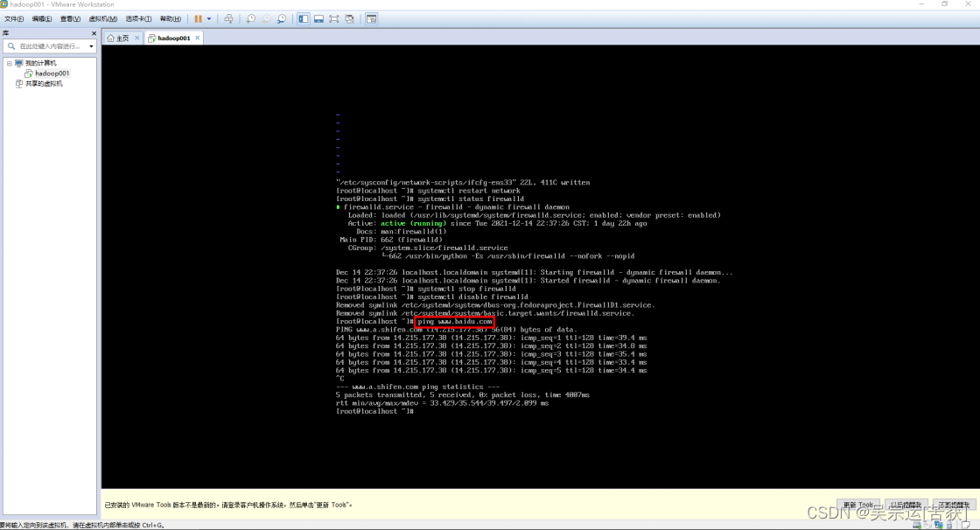Open the 文件(F) menu
The height and width of the screenshot is (530, 980).
[14, 18]
